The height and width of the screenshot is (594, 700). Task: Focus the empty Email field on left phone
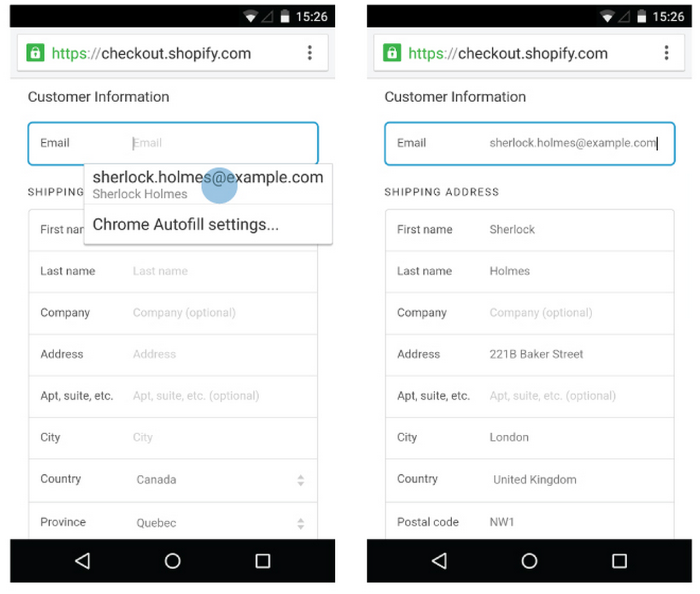coord(173,143)
